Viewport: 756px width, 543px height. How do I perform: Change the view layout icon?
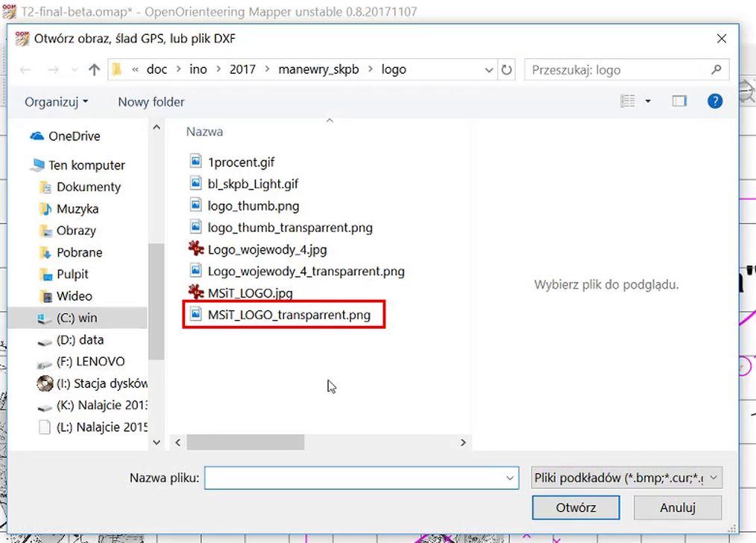(627, 101)
